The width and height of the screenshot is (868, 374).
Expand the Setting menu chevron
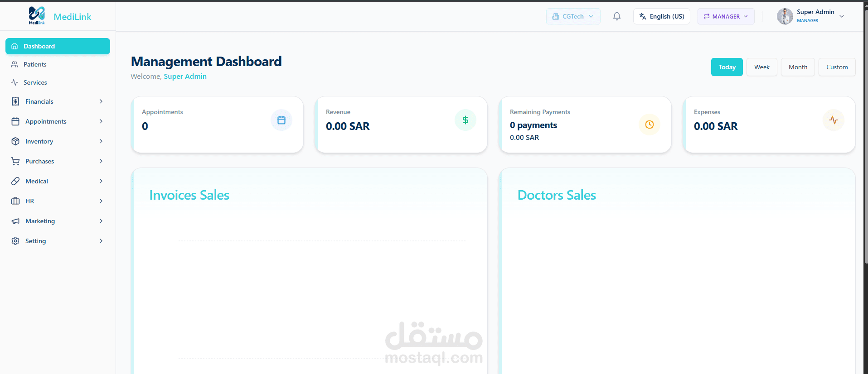click(x=101, y=241)
